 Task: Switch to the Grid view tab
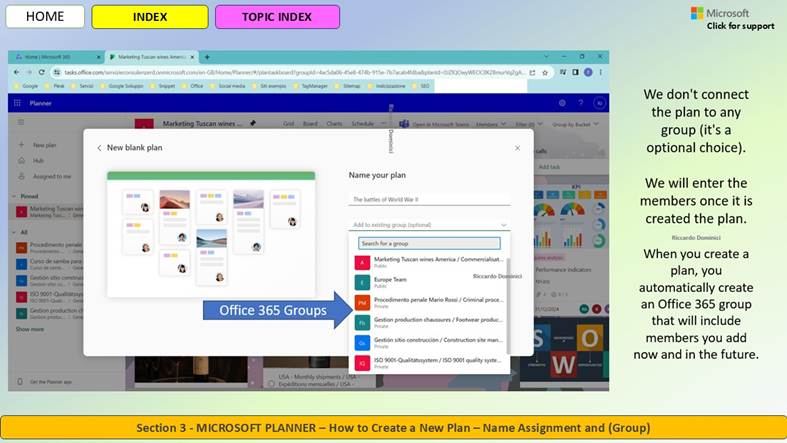[289, 123]
